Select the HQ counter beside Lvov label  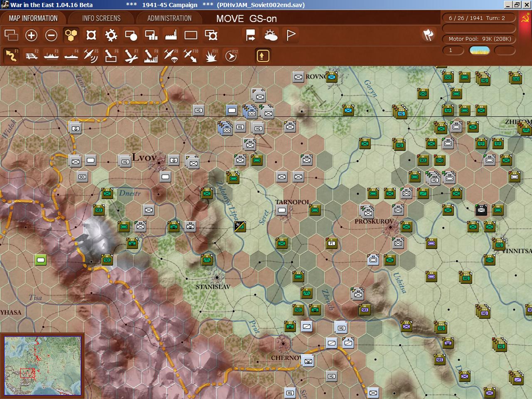(125, 161)
